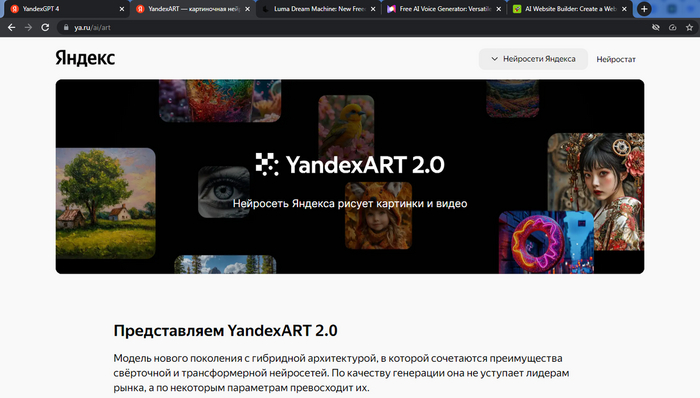This screenshot has width=700, height=398.
Task: Go back to the previous page
Action: point(12,27)
